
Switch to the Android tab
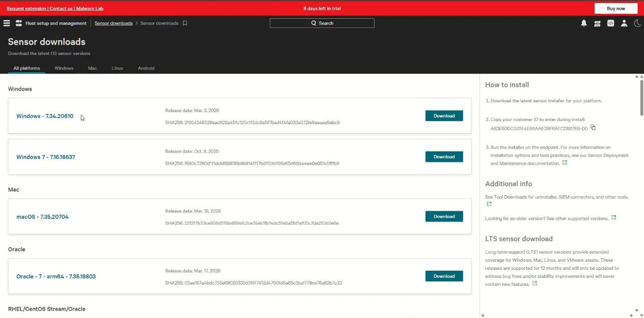coord(146,68)
